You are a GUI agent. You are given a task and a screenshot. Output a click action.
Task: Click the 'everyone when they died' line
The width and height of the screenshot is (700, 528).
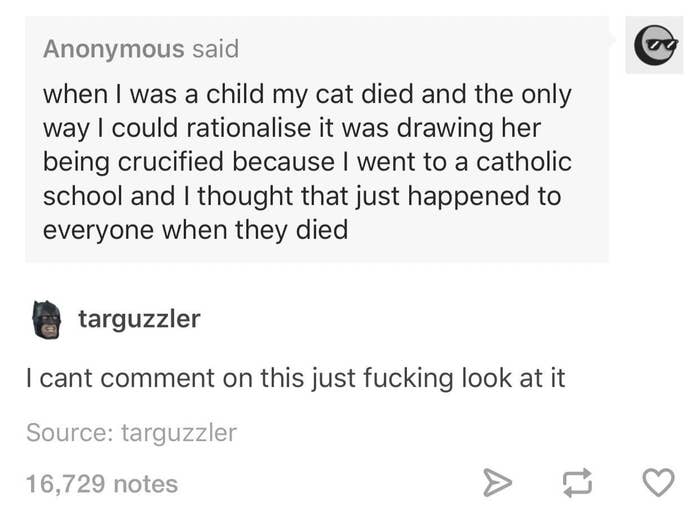(195, 230)
